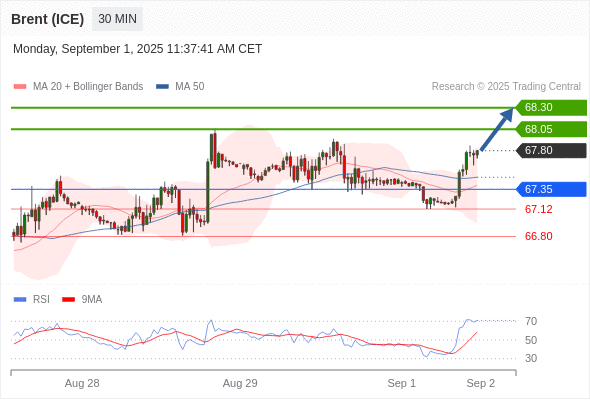Click the blue RSI legend swatch
This screenshot has height=400, width=590.
click(x=20, y=300)
